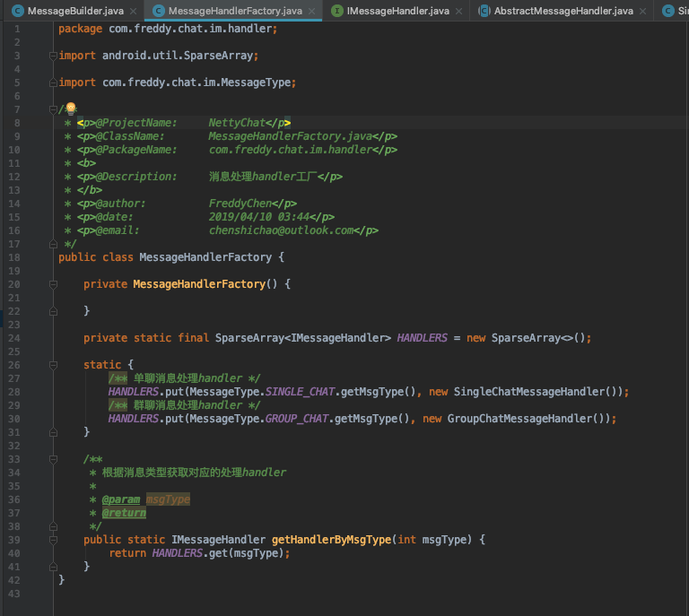Collapse the private constructor at line 20
Viewport: 689px width, 616px height.
click(x=53, y=284)
